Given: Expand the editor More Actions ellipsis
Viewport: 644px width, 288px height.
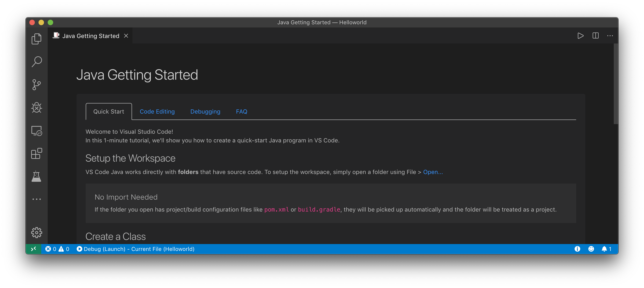Looking at the screenshot, I should coord(610,36).
